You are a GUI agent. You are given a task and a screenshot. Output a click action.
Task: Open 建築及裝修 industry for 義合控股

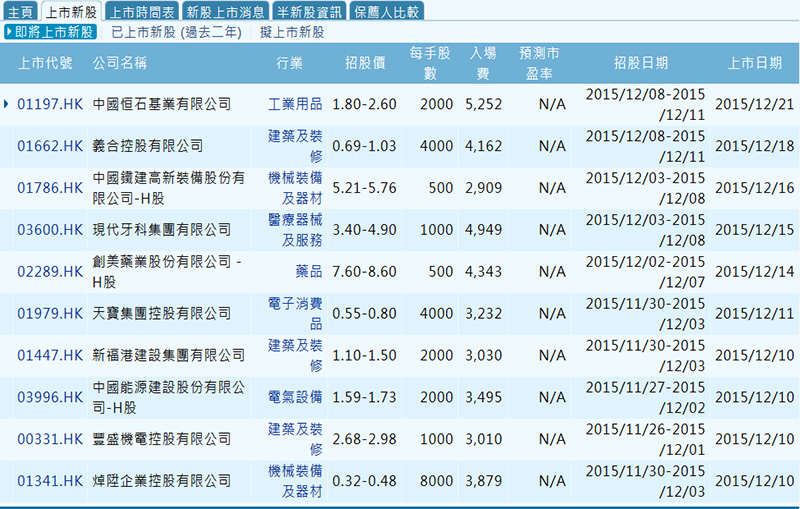295,146
